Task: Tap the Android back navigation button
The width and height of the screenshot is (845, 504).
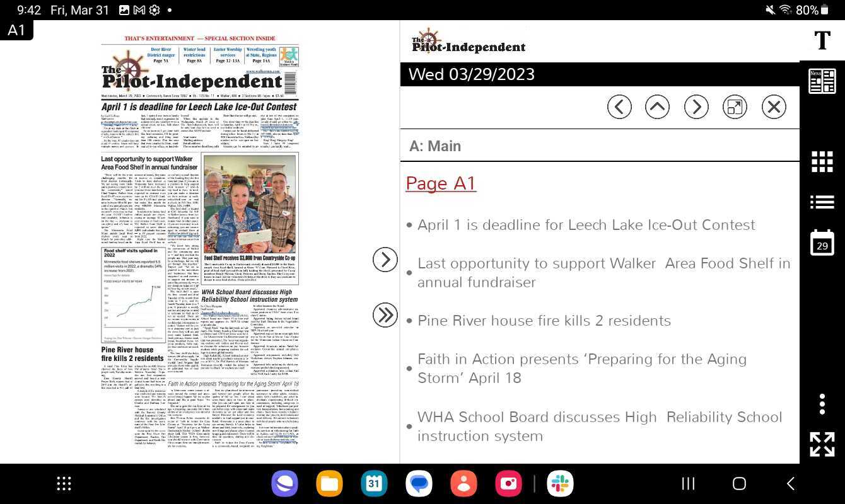Action: tap(790, 484)
